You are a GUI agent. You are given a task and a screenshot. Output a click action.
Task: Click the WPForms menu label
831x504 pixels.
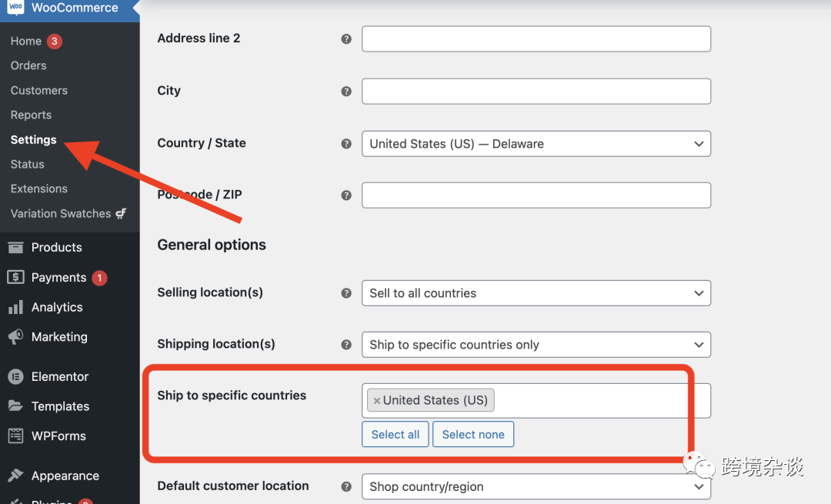click(58, 436)
